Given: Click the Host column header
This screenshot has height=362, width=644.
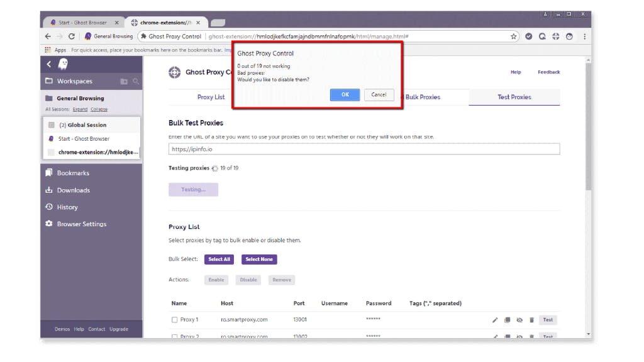Looking at the screenshot, I should pyautogui.click(x=226, y=304).
